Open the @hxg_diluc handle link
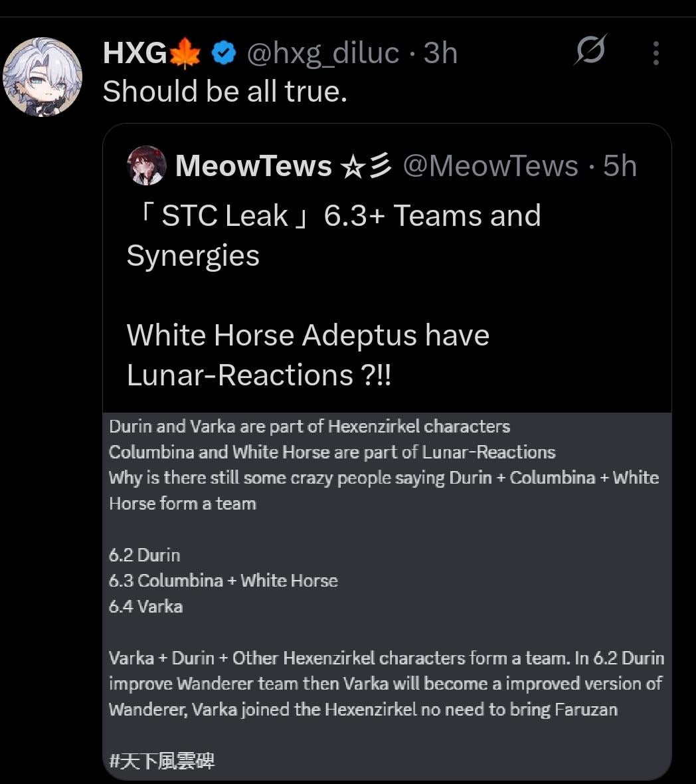 (323, 53)
